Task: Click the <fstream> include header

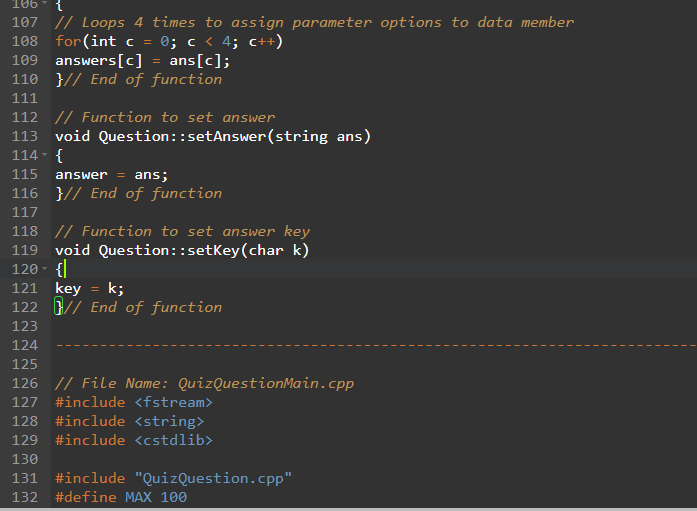Action: pyautogui.click(x=172, y=402)
